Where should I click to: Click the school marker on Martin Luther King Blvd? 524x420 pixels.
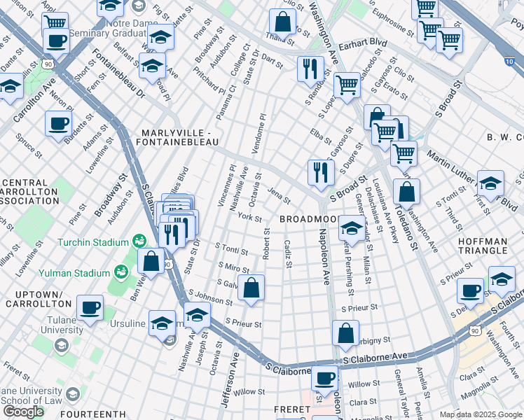coord(490,185)
